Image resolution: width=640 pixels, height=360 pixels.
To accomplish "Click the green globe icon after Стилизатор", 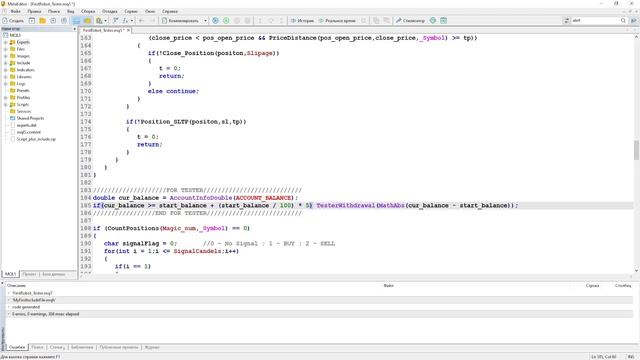I will (x=433, y=20).
